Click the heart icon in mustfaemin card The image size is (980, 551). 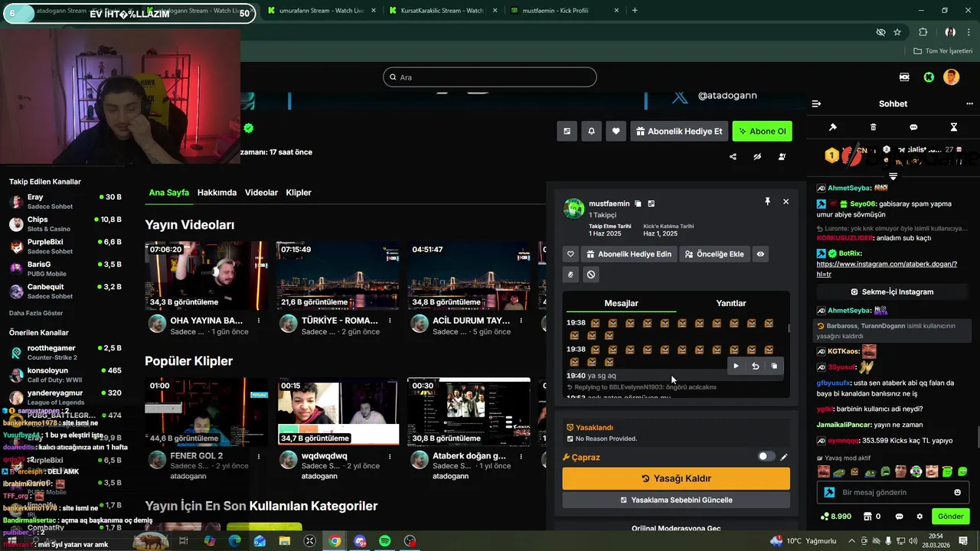pyautogui.click(x=570, y=254)
